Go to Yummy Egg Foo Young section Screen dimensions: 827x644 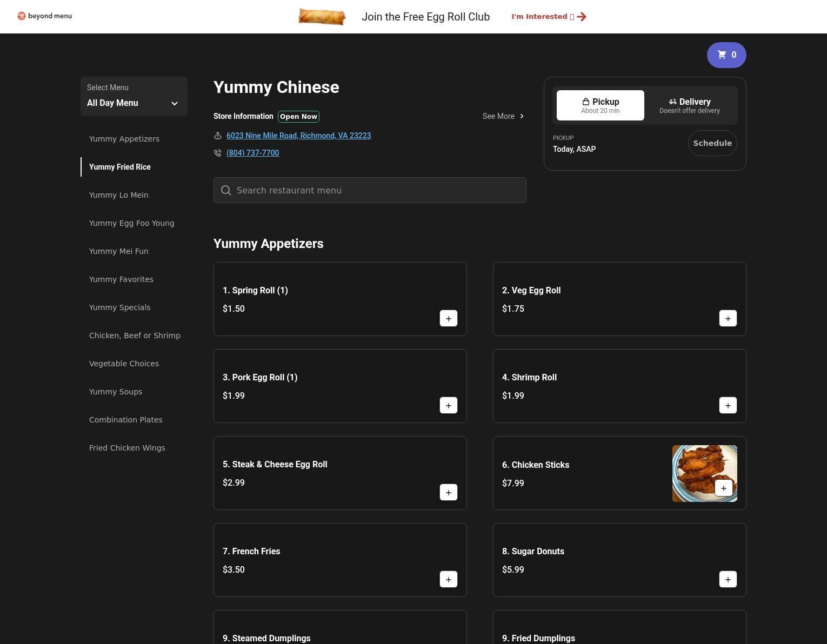pyautogui.click(x=132, y=223)
